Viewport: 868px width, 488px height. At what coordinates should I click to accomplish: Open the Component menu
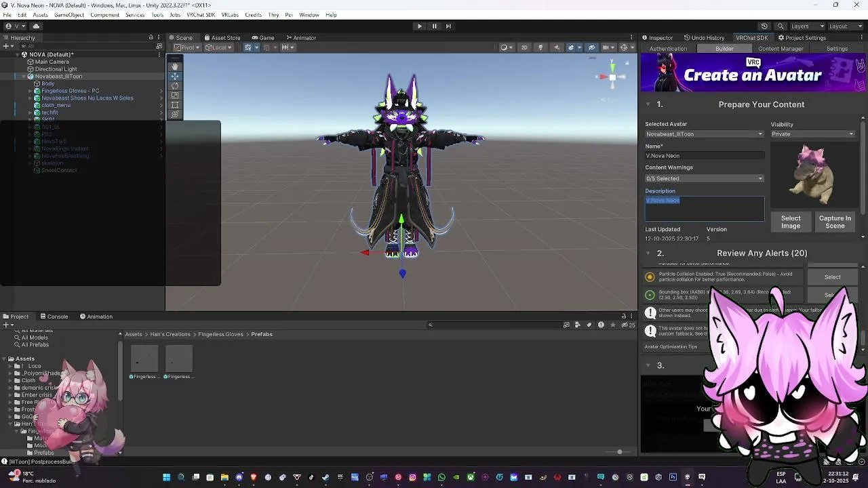(x=104, y=14)
